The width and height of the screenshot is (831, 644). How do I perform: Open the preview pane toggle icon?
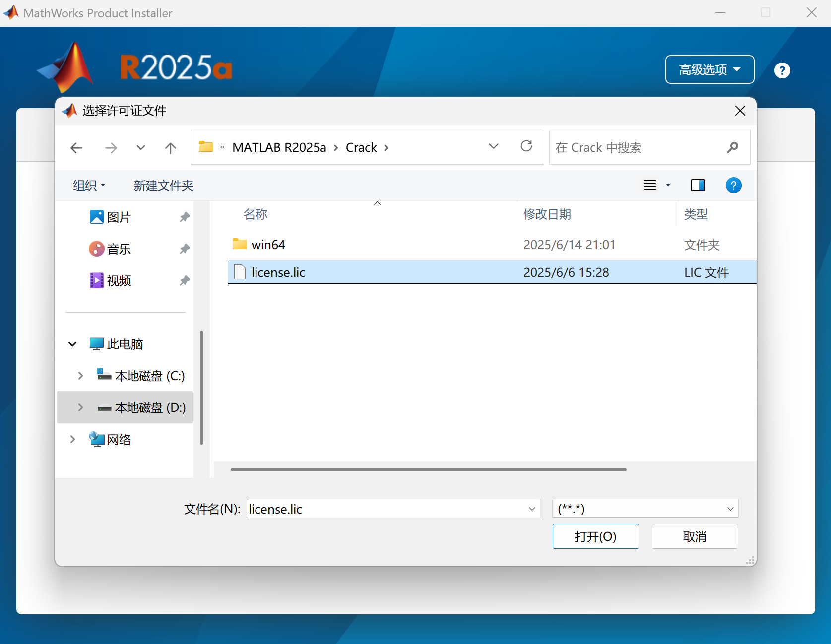(698, 185)
